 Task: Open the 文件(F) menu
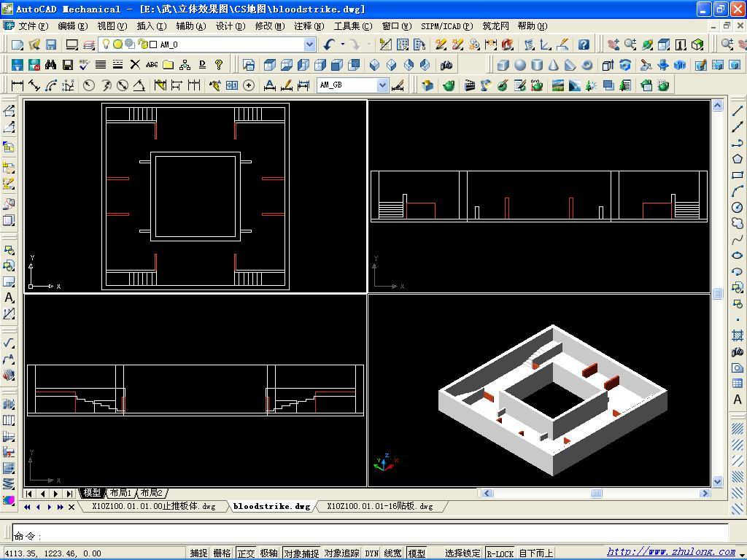[x=33, y=26]
